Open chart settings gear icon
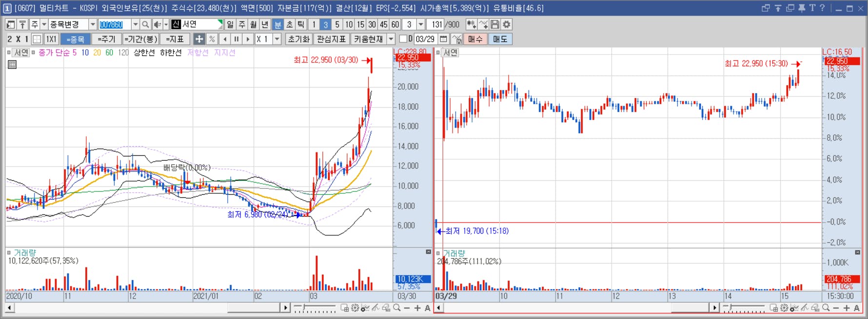Image resolution: width=868 pixels, height=319 pixels. point(507,24)
